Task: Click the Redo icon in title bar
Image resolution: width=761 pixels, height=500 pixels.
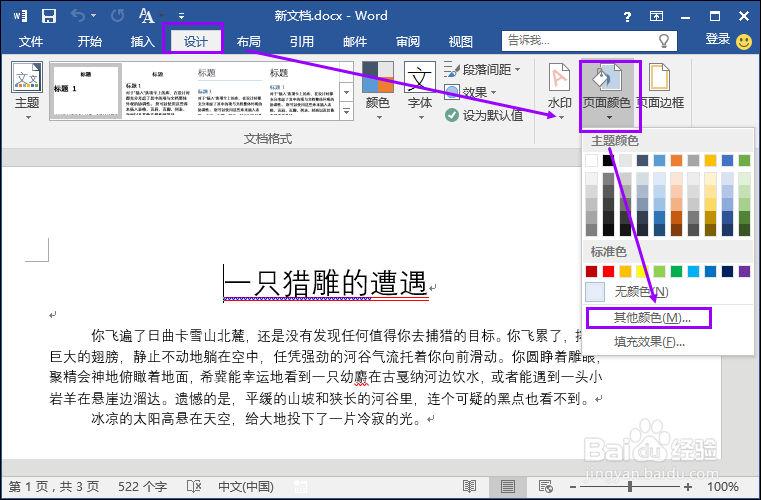Action: coord(117,16)
